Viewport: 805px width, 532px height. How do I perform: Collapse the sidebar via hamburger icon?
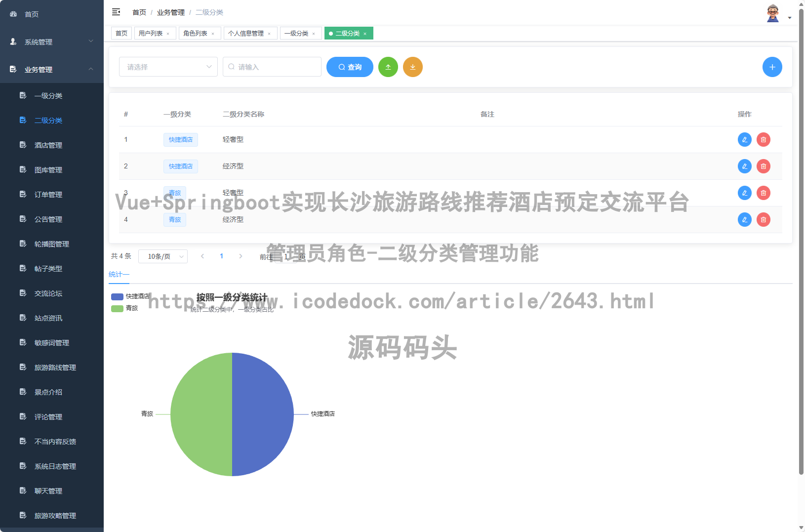pos(117,12)
